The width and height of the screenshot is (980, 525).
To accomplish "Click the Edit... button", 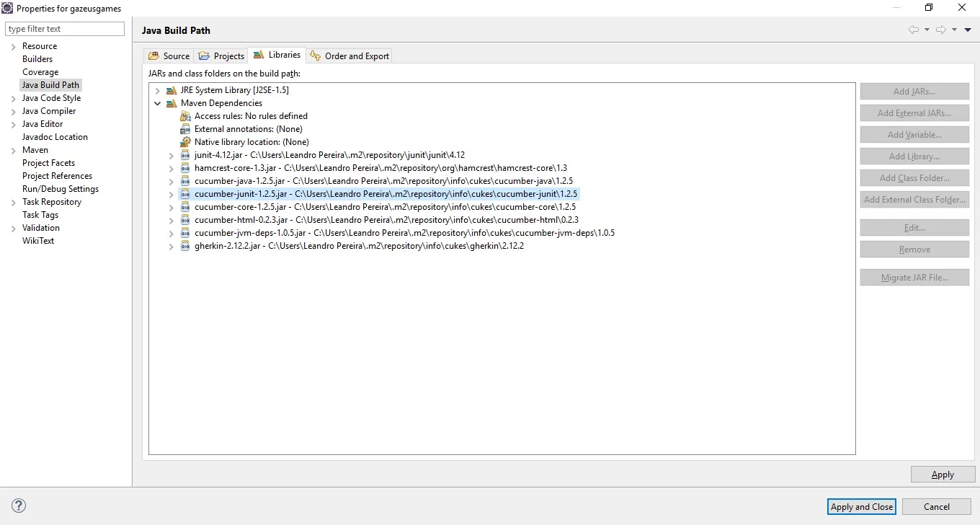I will click(914, 228).
